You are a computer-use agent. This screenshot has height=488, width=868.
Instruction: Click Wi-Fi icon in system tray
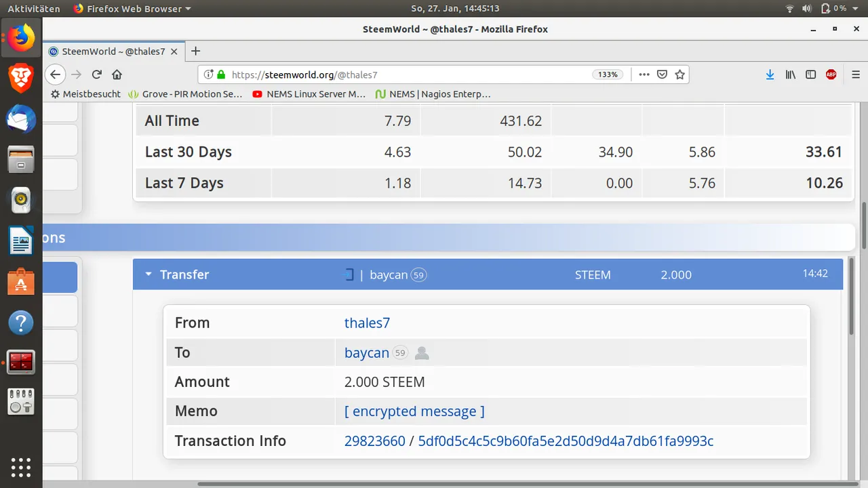(789, 8)
